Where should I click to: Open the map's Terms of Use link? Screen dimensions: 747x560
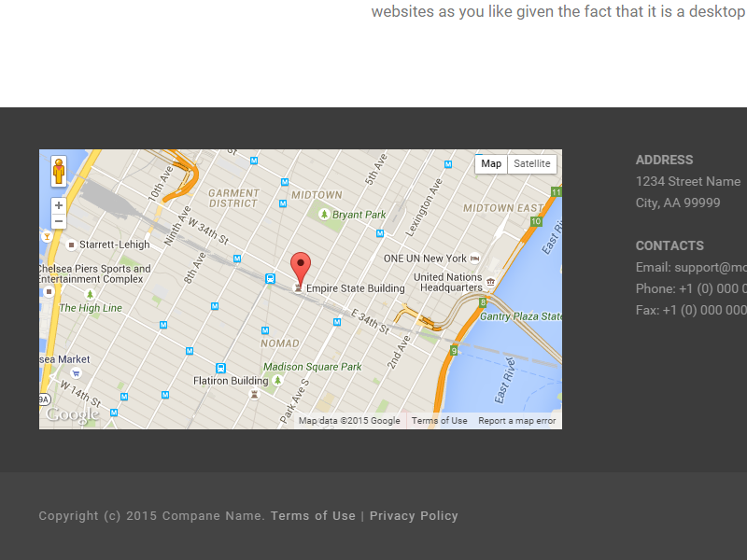439,421
